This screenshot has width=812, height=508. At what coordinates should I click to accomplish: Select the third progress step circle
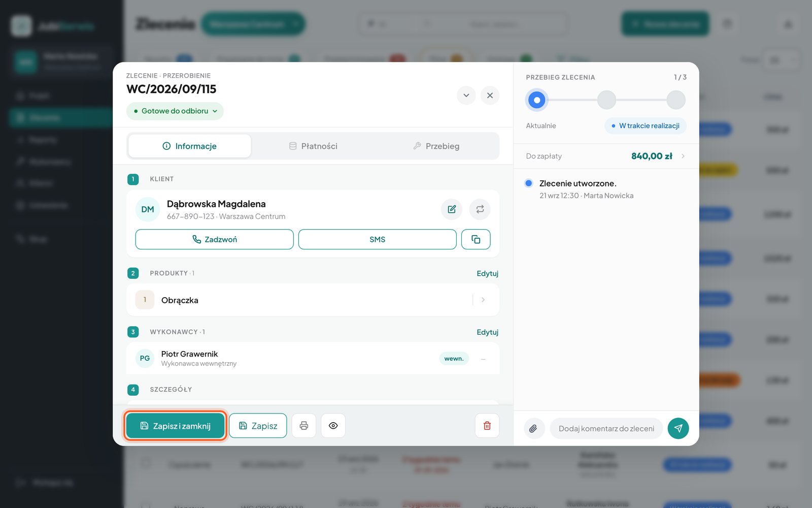click(676, 100)
